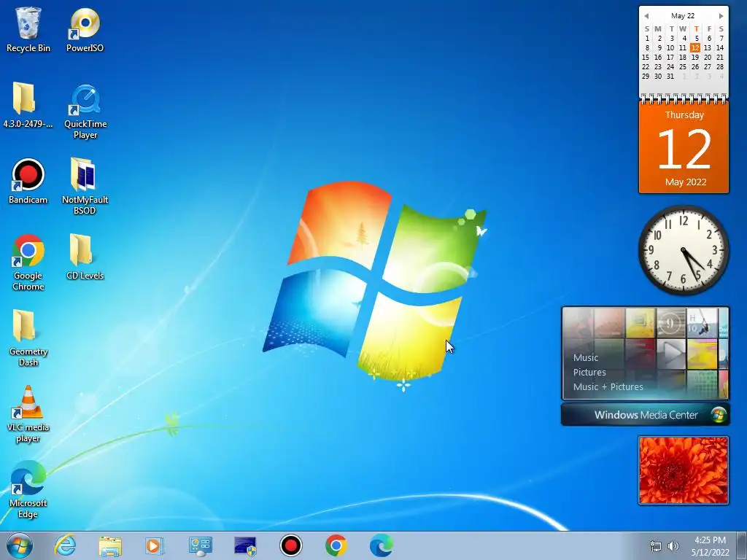
Task: Open Windows Media Player taskbar icon
Action: click(x=155, y=545)
